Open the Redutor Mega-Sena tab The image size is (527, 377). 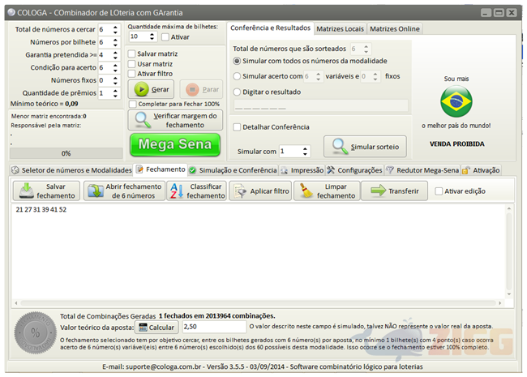pos(422,170)
